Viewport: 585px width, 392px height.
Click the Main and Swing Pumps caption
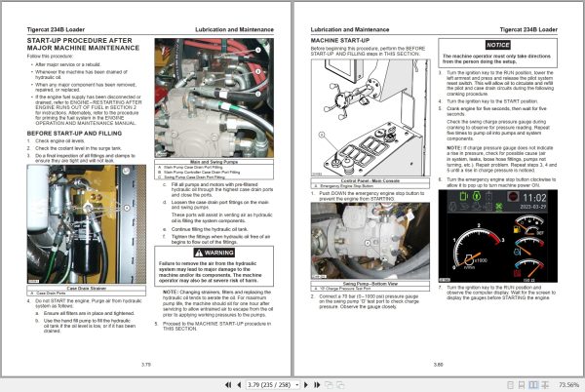pos(214,162)
